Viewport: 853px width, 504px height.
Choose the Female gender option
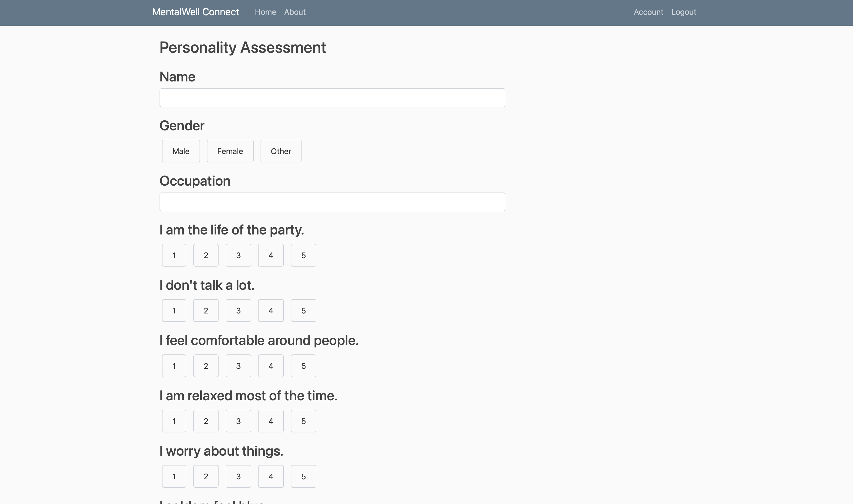click(x=230, y=151)
